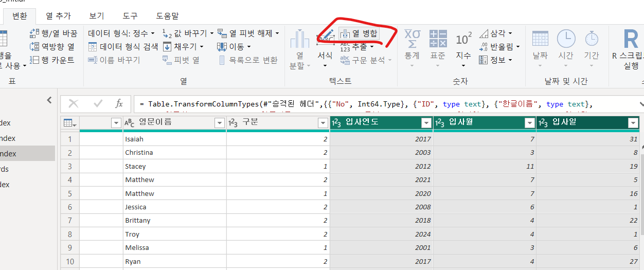Open the 시간 clock icon
Viewport: 644px width, 270px height.
point(566,39)
